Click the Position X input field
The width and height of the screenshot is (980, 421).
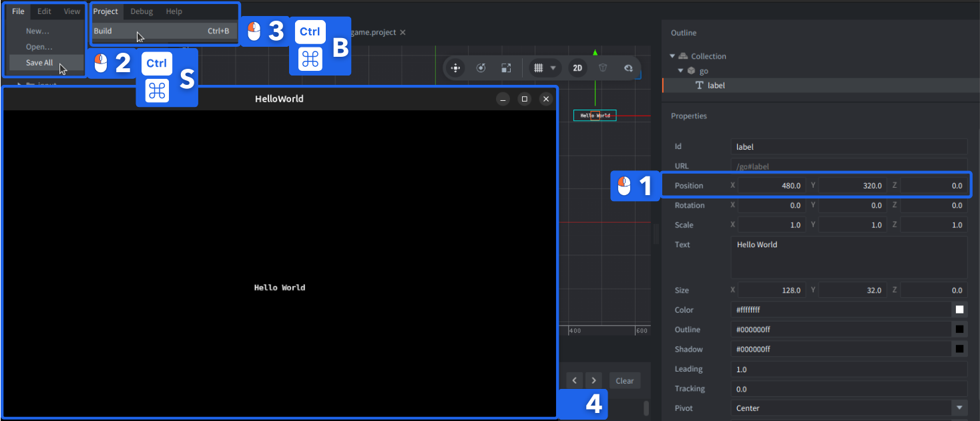tap(771, 186)
